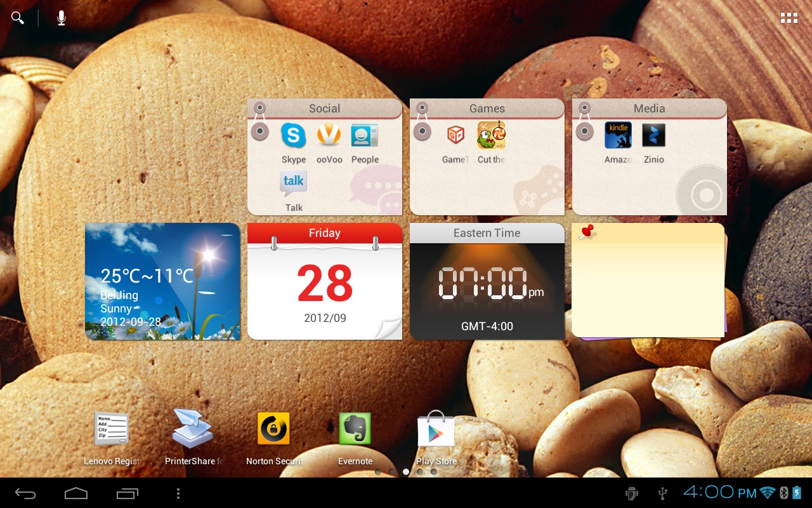Open the Social folder header
This screenshot has height=508, width=812.
(325, 109)
